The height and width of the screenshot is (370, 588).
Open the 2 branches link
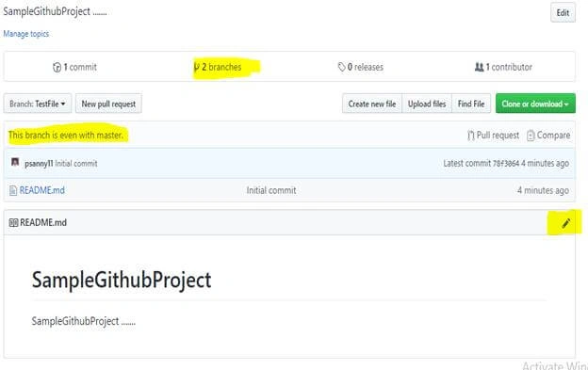(x=218, y=67)
